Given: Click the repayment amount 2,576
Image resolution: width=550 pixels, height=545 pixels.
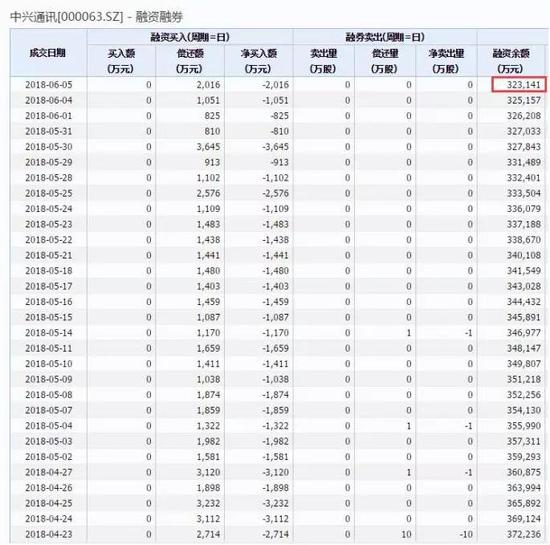Looking at the screenshot, I should click(208, 193).
